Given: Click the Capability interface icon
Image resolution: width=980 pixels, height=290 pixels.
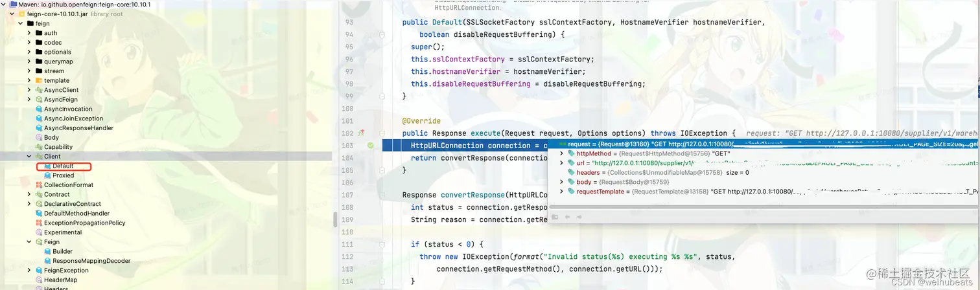Looking at the screenshot, I should pyautogui.click(x=39, y=147).
